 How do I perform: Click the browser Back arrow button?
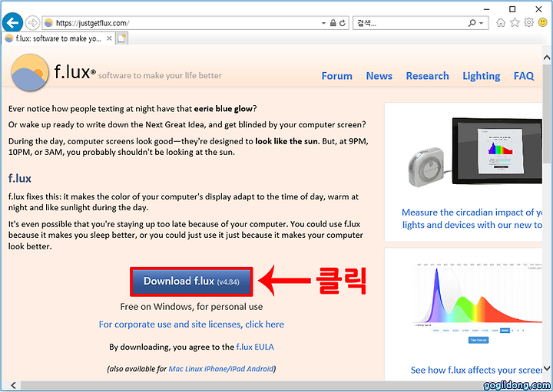12,23
